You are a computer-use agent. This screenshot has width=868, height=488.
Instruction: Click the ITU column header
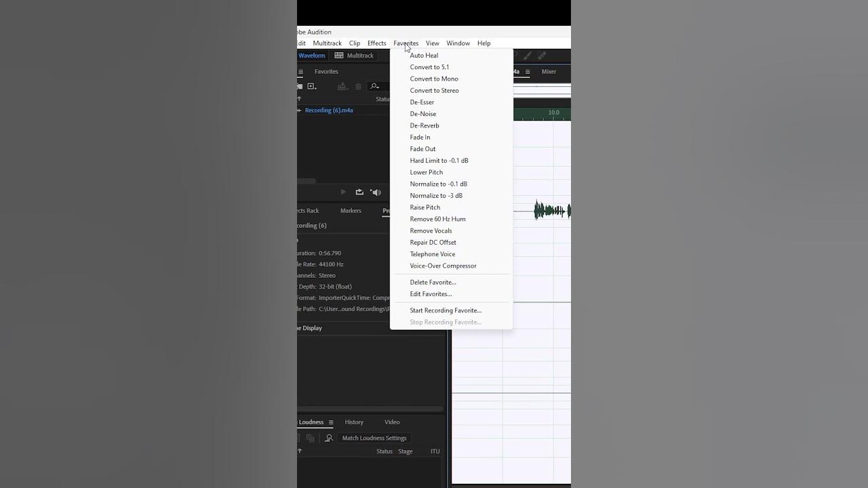point(435,451)
